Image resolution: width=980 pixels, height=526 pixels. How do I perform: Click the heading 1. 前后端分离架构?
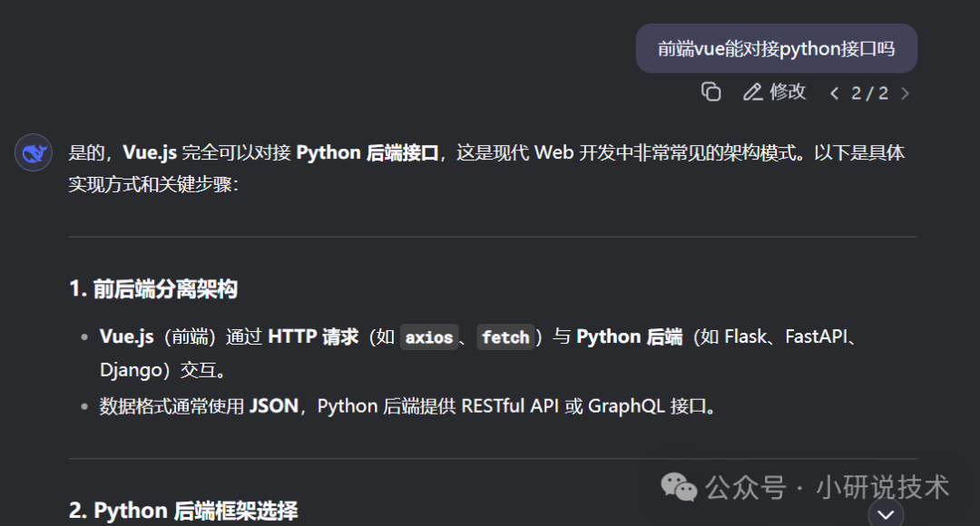pyautogui.click(x=152, y=287)
